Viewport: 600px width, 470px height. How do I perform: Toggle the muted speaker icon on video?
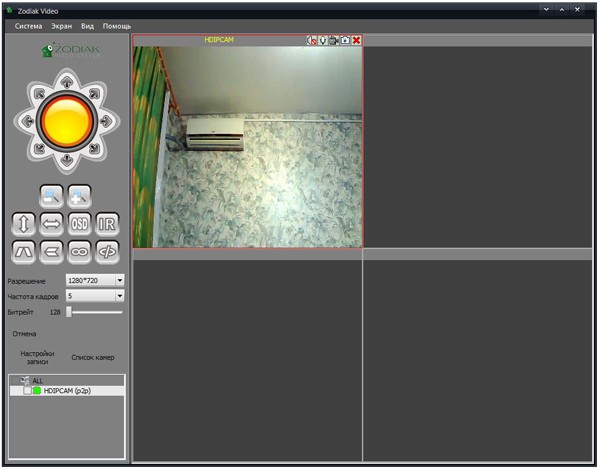[312, 40]
